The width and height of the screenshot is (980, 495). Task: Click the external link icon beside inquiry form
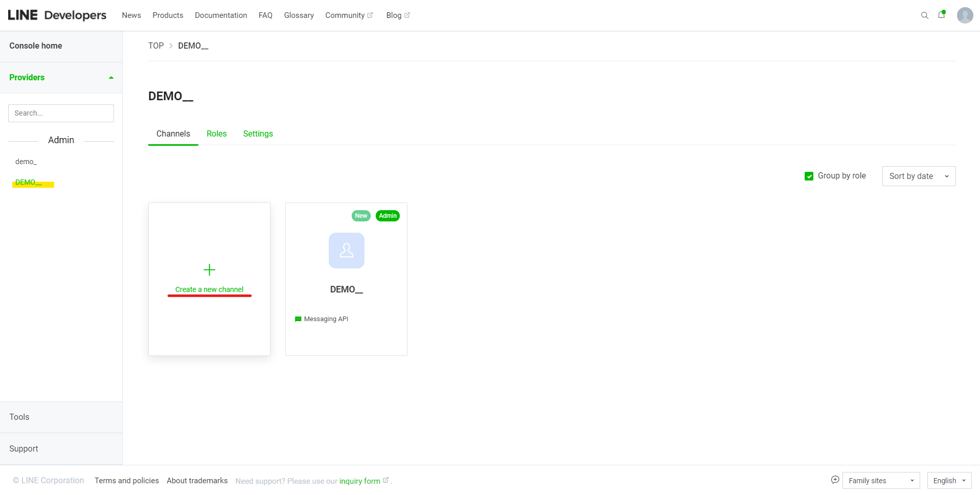tap(385, 480)
